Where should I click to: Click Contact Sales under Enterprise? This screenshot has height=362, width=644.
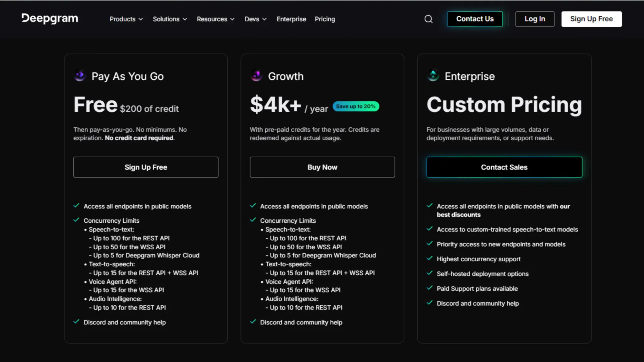(504, 167)
